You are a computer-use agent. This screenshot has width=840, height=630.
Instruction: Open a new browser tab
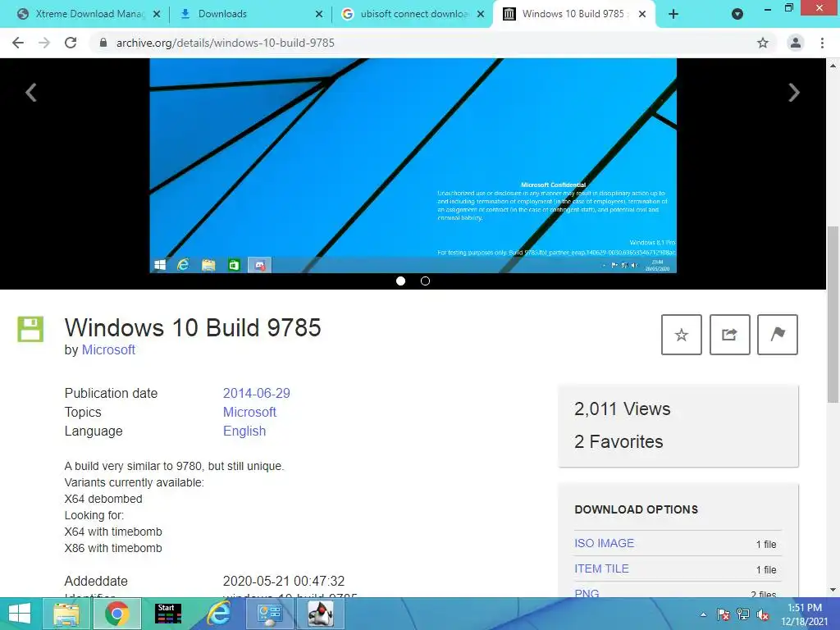673,14
